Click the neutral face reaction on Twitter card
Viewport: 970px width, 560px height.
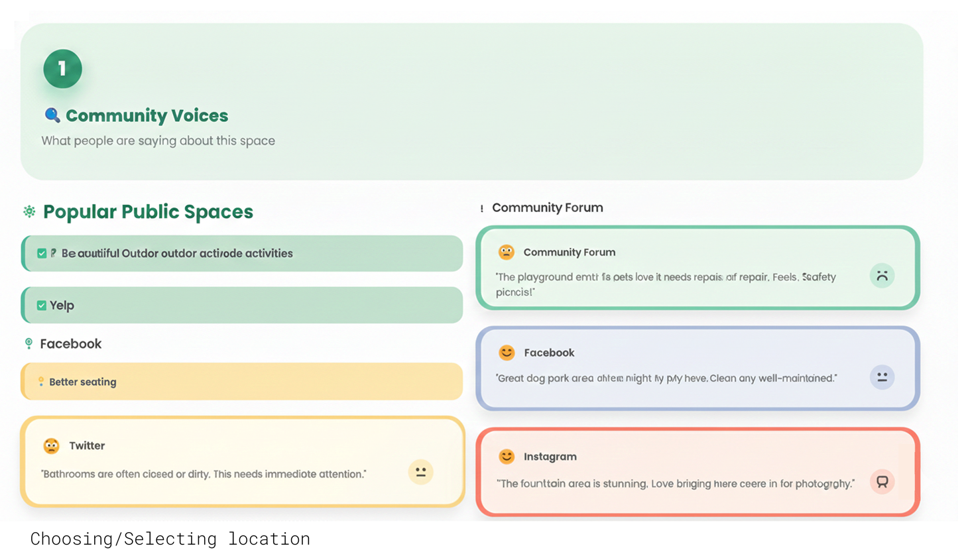point(420,472)
